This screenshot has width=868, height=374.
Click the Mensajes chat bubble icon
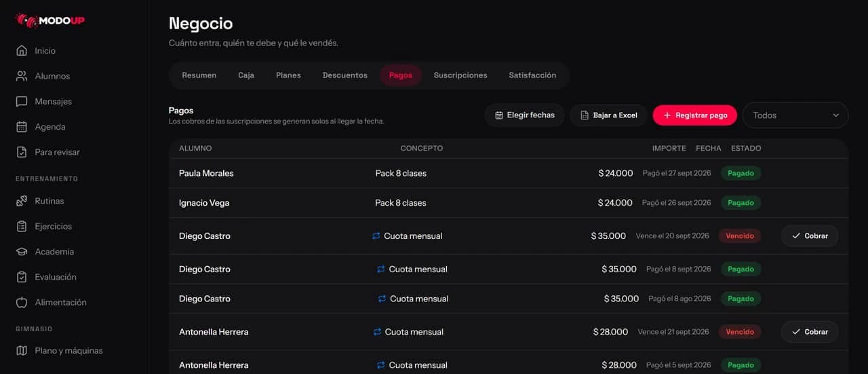22,101
